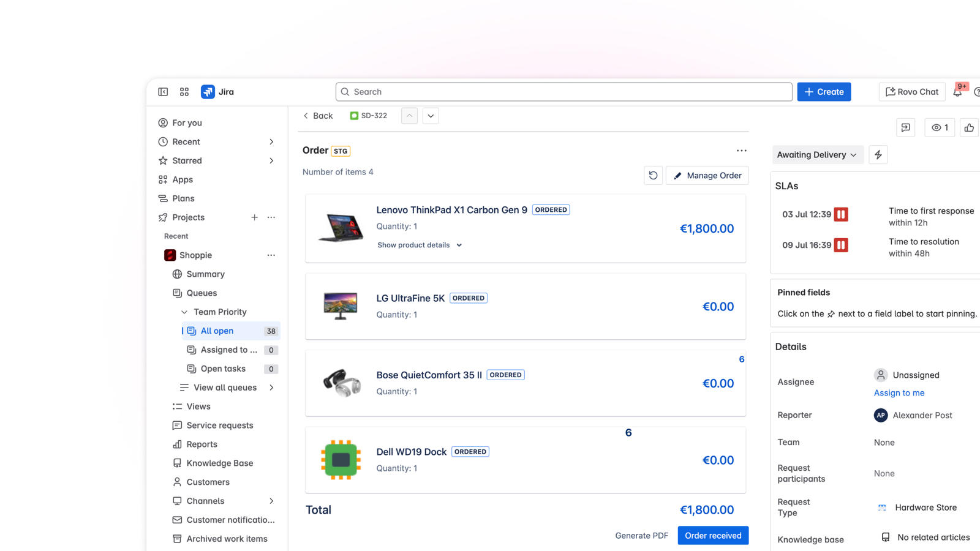Screen dimensions: 980x551
Task: Click Generate PDF link
Action: [641, 536]
